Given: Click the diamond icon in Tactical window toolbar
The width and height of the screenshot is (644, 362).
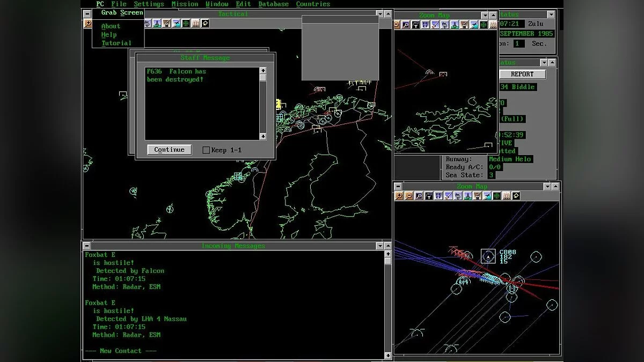Looking at the screenshot, I should pyautogui.click(x=205, y=23).
